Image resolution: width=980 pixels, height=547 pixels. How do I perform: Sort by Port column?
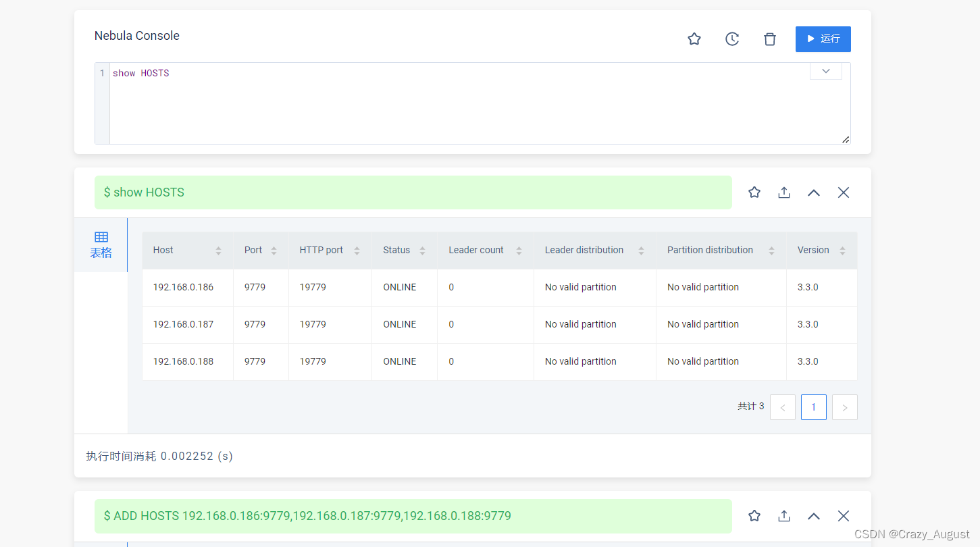(x=274, y=251)
